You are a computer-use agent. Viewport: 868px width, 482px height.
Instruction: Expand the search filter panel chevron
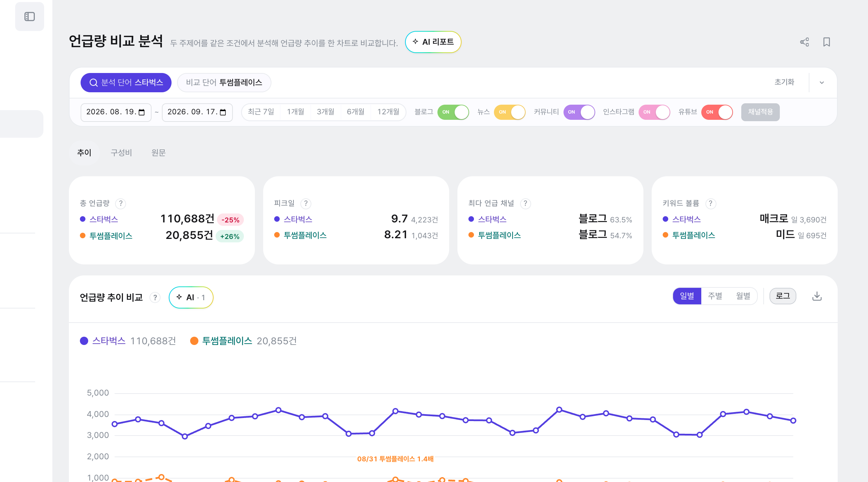coord(822,83)
